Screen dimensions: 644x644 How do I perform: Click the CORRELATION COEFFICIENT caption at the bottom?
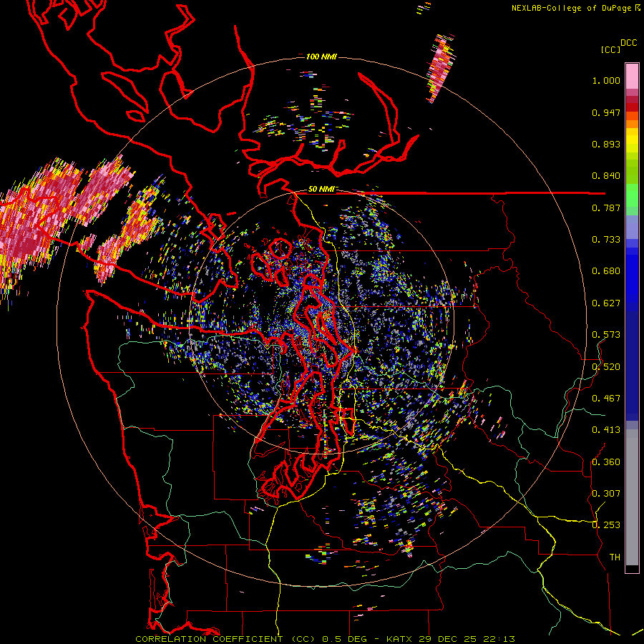pos(325,639)
